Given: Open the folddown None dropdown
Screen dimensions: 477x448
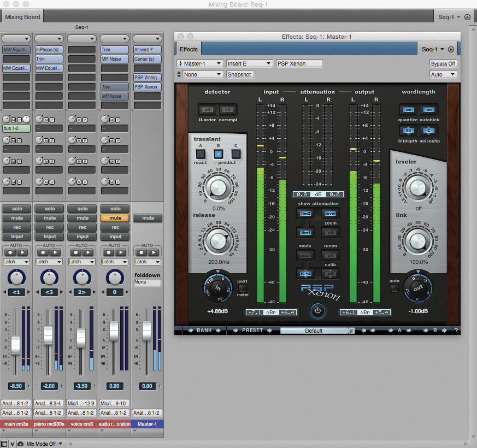Looking at the screenshot, I should coord(148,282).
